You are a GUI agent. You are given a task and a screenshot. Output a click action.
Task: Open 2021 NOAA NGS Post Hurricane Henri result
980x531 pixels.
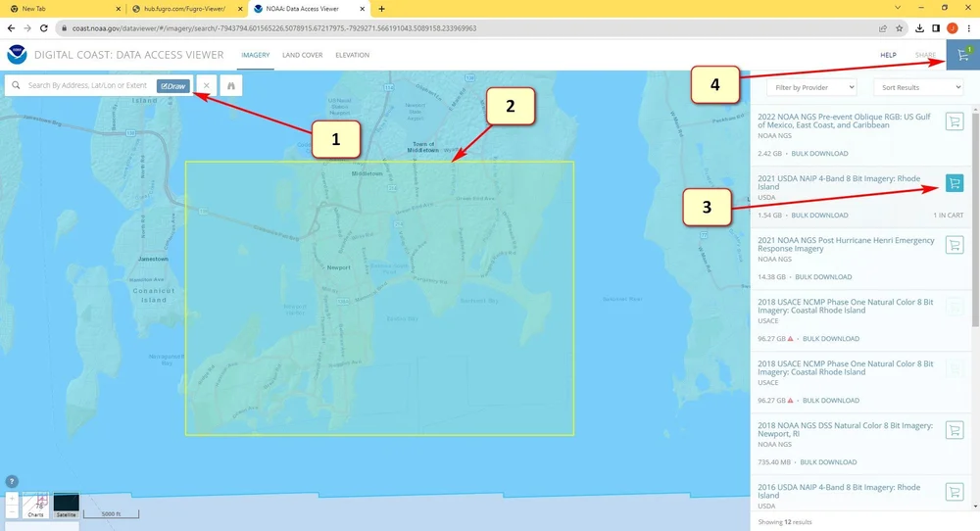[x=846, y=244]
